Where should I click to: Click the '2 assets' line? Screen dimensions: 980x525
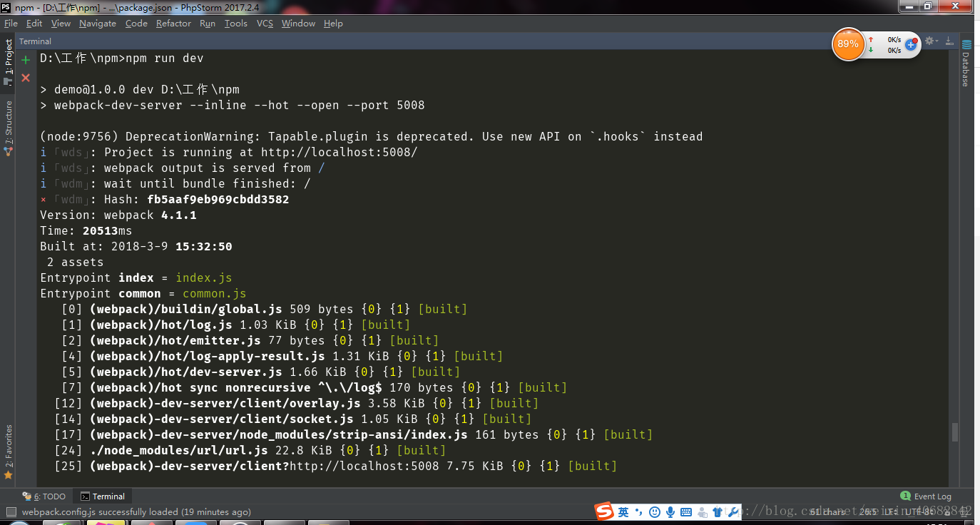(76, 262)
